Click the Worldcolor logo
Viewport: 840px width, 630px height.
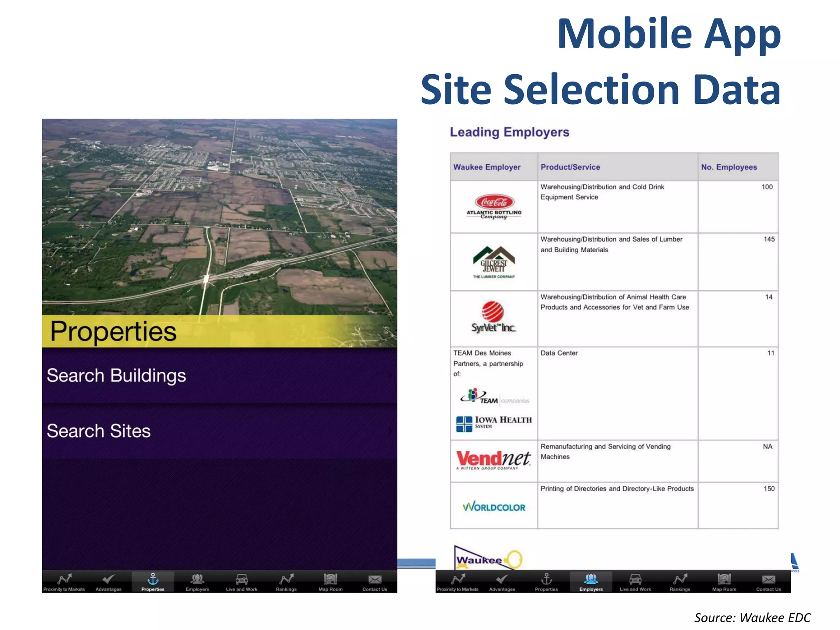point(494,507)
